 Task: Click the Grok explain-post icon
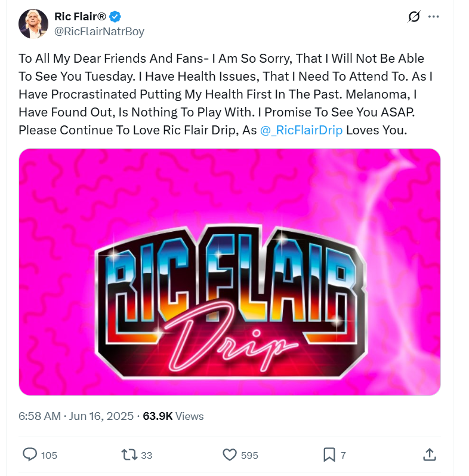pos(414,17)
